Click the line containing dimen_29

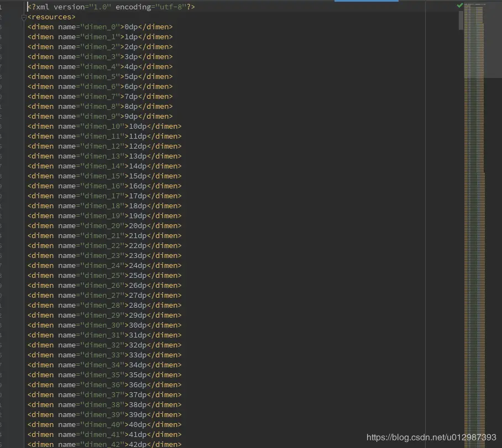[x=104, y=315]
